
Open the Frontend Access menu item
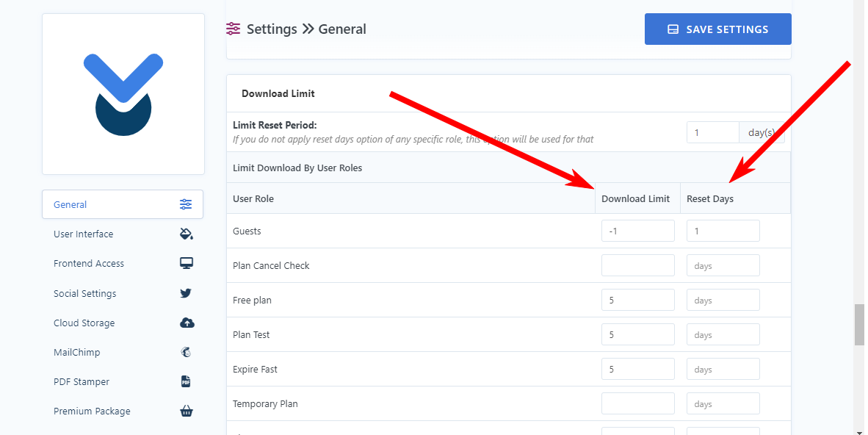123,263
